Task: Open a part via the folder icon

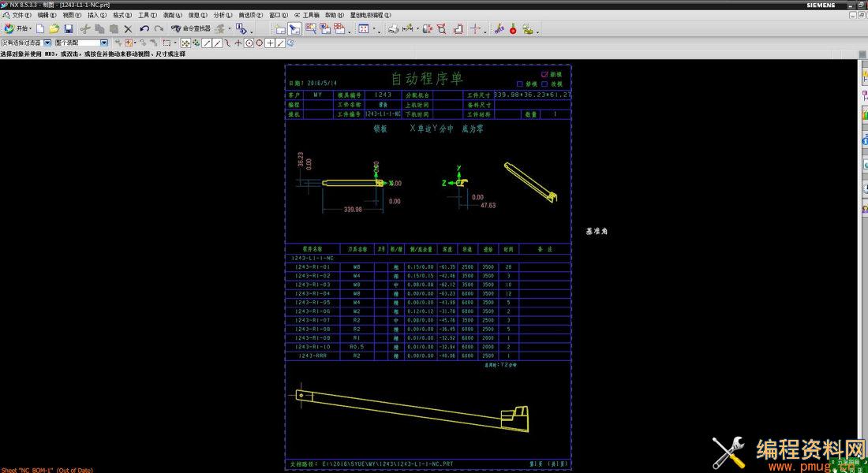Action: tap(54, 28)
